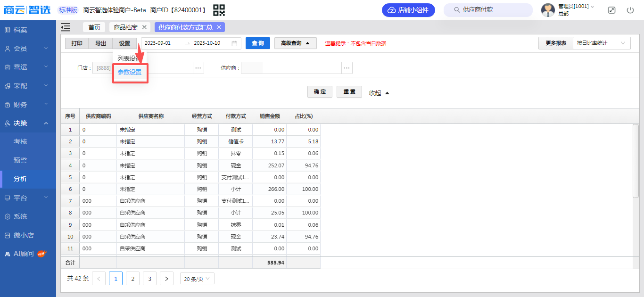Select 参数设置 from the settings menu

click(130, 72)
